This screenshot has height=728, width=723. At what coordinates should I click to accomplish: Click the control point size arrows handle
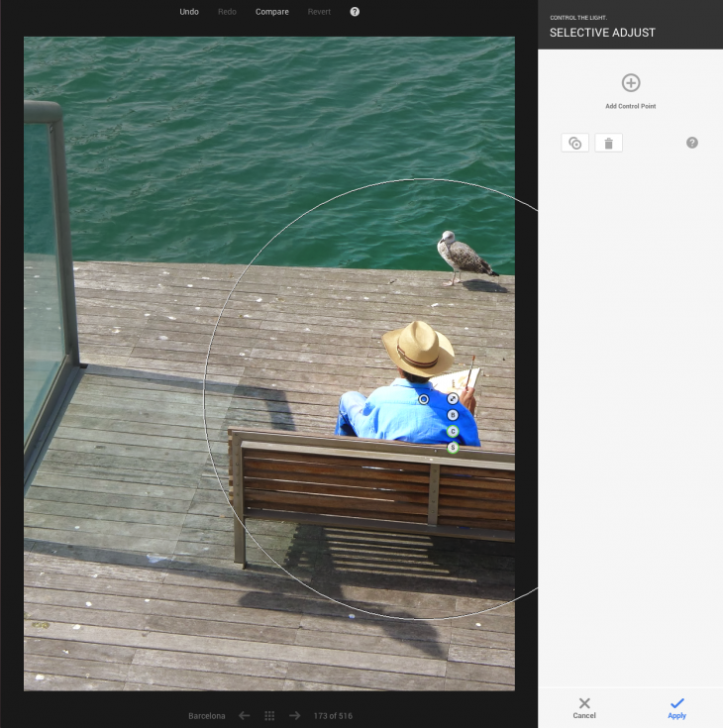click(x=453, y=399)
